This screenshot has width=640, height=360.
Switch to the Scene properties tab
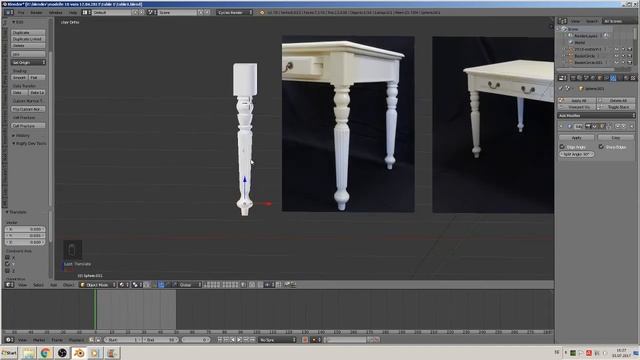586,78
